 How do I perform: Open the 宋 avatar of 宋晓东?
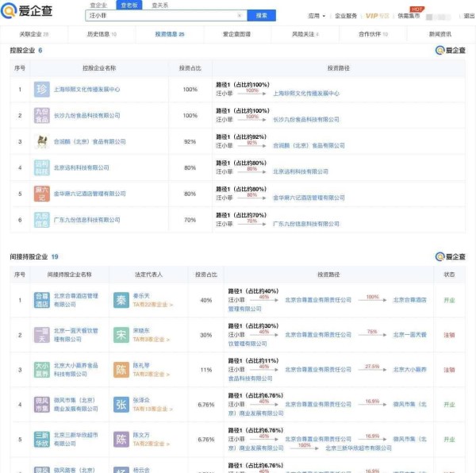coord(121,335)
